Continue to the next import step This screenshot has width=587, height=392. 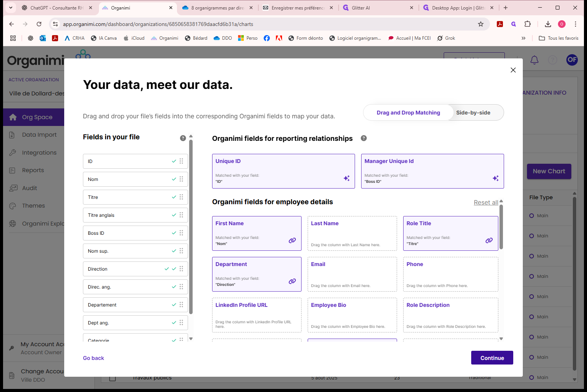(x=492, y=358)
